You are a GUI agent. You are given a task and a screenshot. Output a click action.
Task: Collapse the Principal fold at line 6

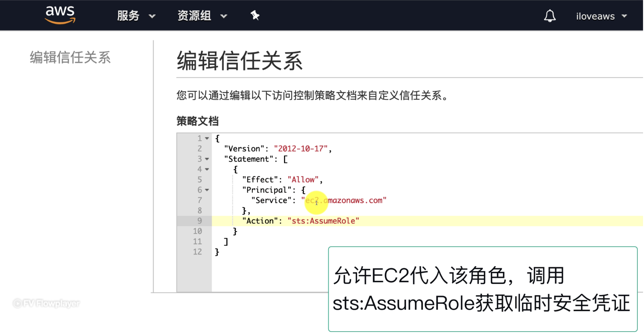click(207, 190)
